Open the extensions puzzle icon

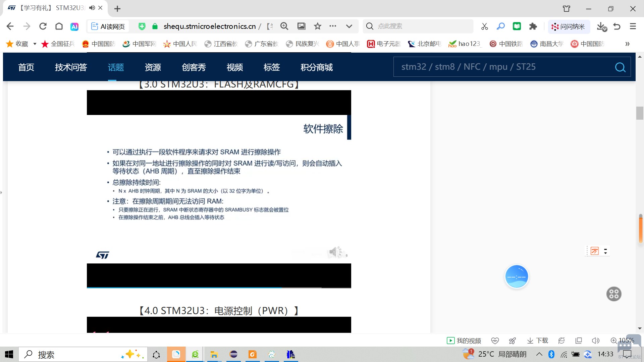click(x=533, y=26)
